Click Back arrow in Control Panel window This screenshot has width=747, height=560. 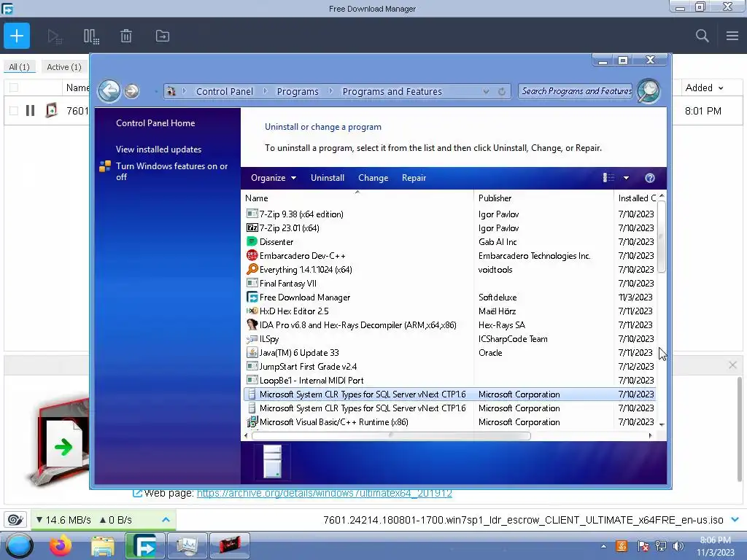(109, 90)
